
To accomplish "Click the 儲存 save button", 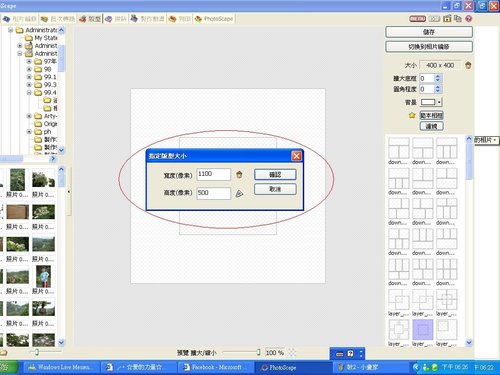I will 429,32.
